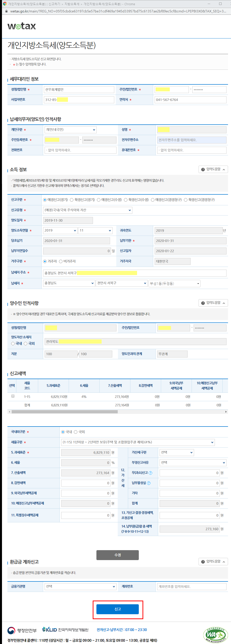Click the 8. 감면세액 amount field
This screenshot has height=644, width=231.
tap(86, 483)
